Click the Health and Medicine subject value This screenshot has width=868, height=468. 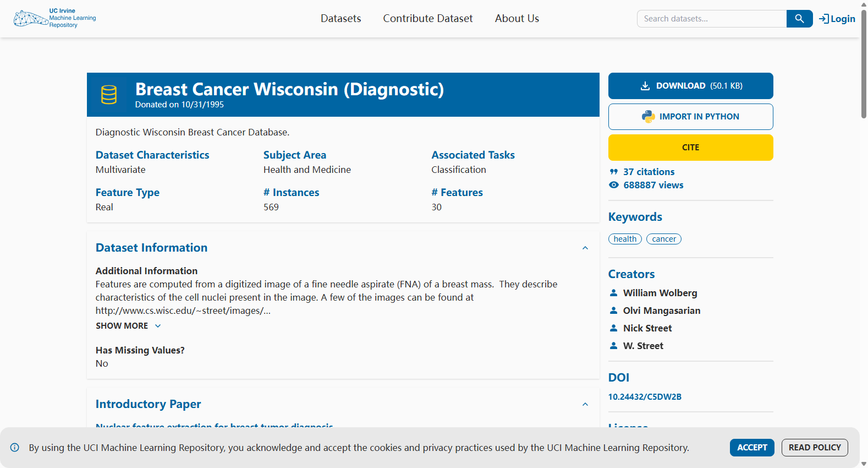pyautogui.click(x=307, y=170)
